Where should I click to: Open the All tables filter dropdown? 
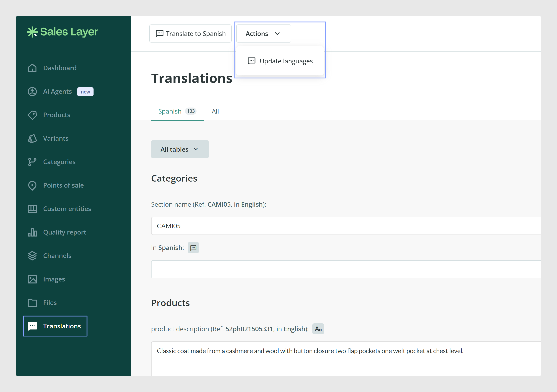pos(180,149)
